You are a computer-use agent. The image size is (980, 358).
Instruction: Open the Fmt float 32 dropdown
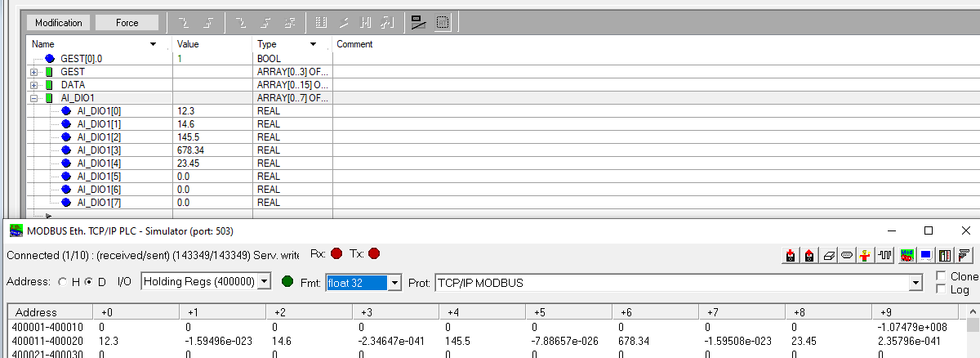(394, 282)
